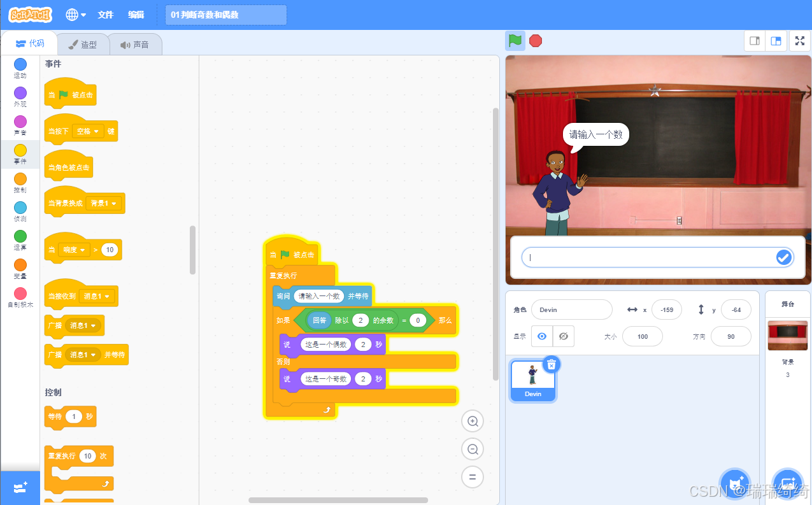Screen dimensions: 812x505
Task: Open the language globe menu
Action: click(x=76, y=15)
